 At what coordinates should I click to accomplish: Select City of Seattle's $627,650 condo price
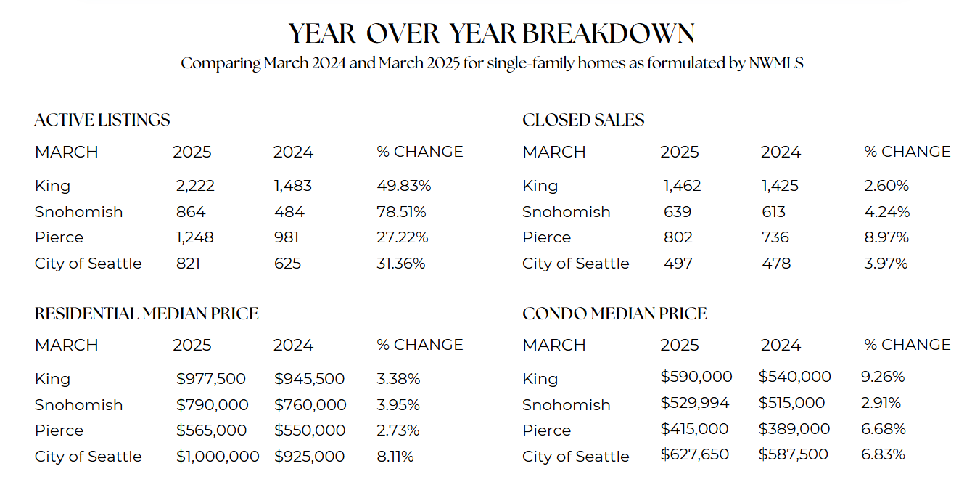click(695, 454)
